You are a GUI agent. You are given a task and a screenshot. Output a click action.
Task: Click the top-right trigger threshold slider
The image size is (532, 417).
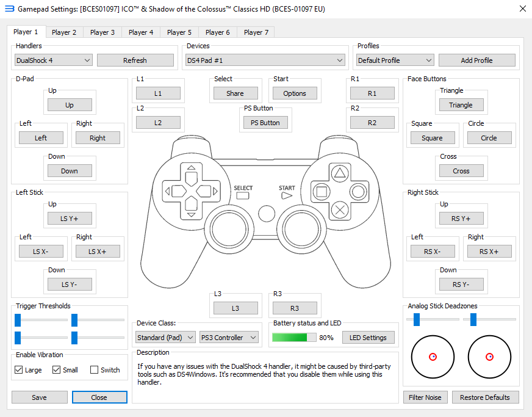(x=98, y=320)
